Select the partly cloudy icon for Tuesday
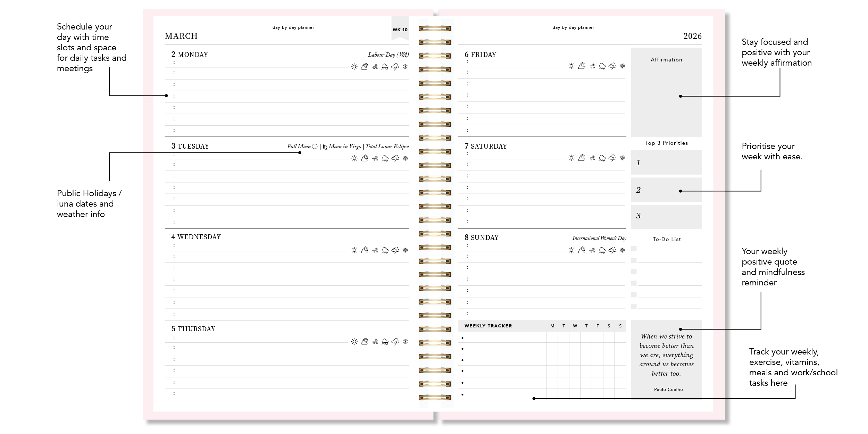This screenshot has width=868, height=434. coord(365,158)
